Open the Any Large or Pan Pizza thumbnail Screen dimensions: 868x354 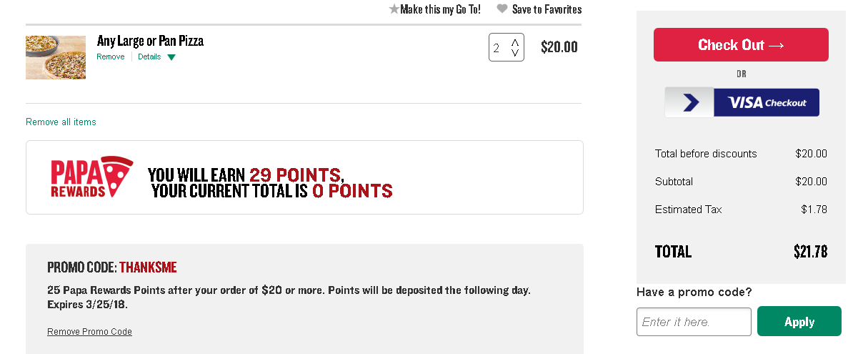pos(56,57)
